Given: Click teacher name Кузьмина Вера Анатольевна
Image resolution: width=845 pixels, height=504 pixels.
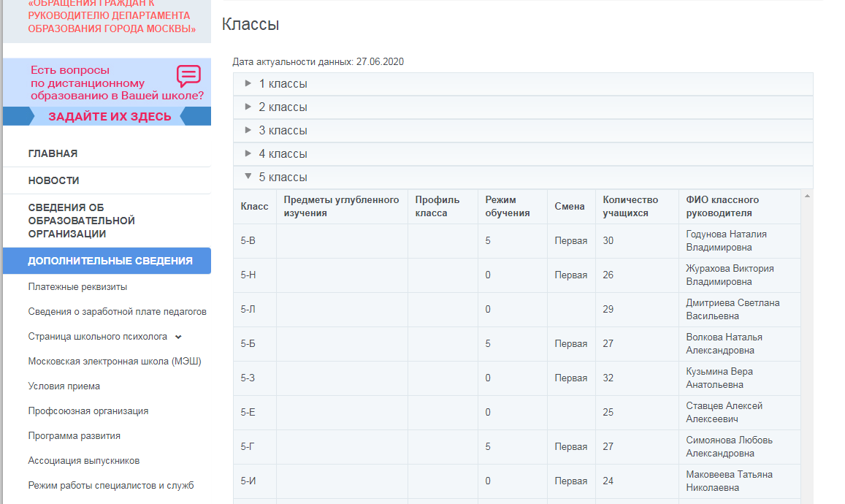Looking at the screenshot, I should coord(719,378).
